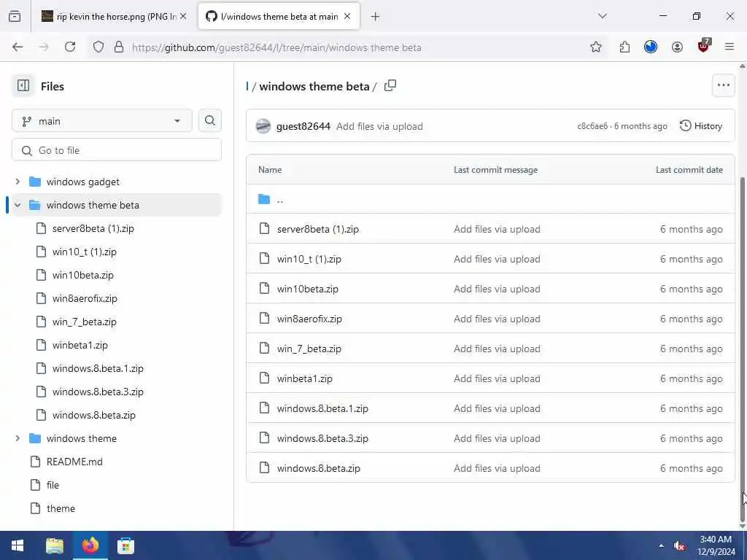Click the 'l' repository breadcrumb link

pyautogui.click(x=247, y=86)
